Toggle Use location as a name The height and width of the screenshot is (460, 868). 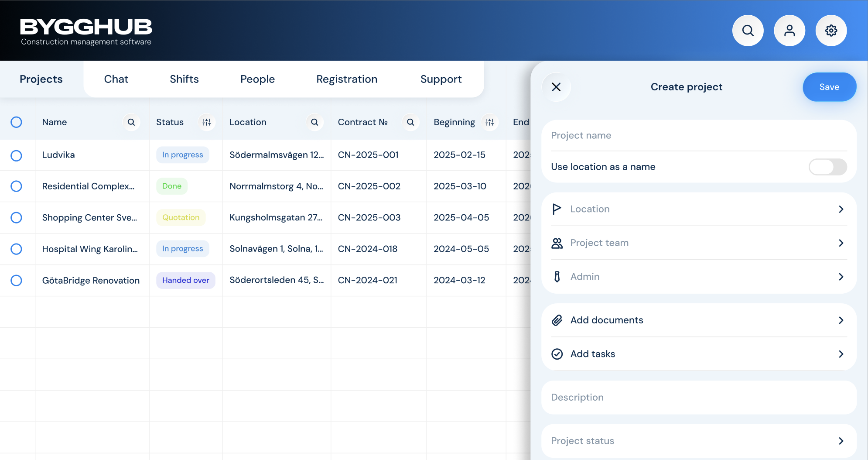(827, 167)
